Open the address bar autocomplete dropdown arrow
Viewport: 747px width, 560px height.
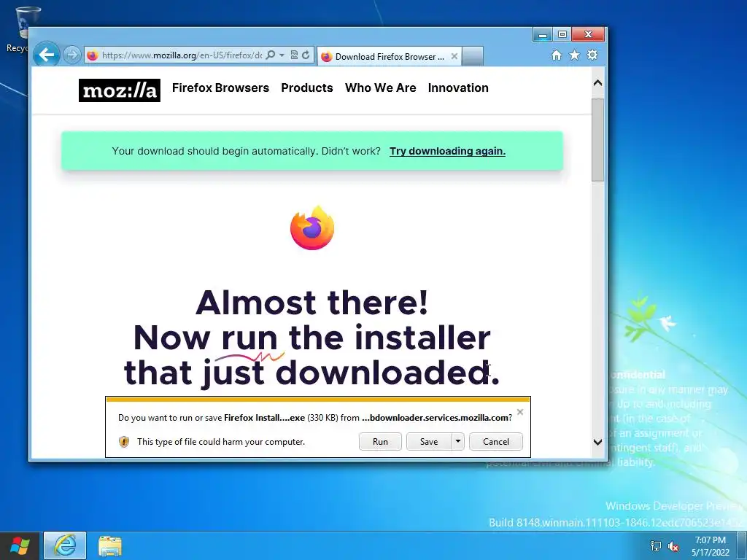(282, 55)
